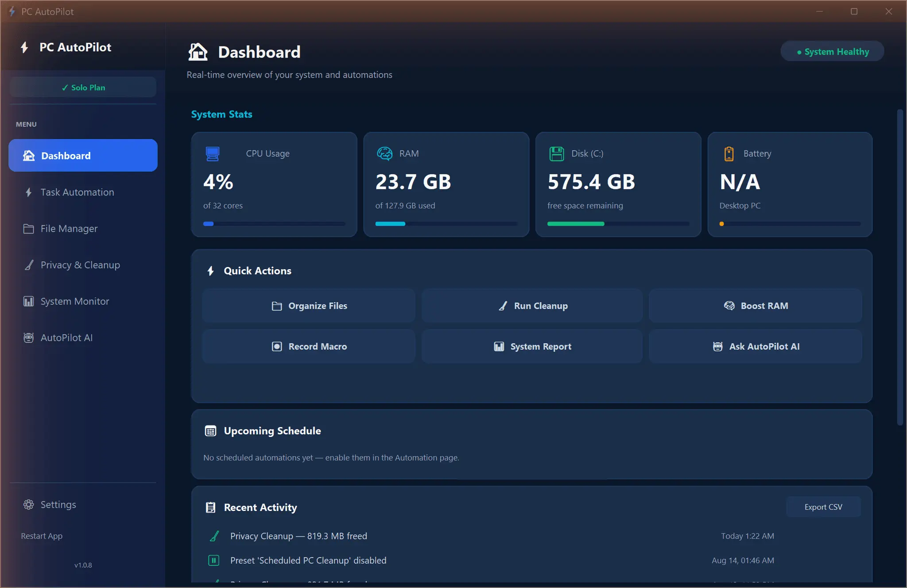Click the 23.7 GB RAM value
This screenshot has width=907, height=588.
pyautogui.click(x=413, y=182)
